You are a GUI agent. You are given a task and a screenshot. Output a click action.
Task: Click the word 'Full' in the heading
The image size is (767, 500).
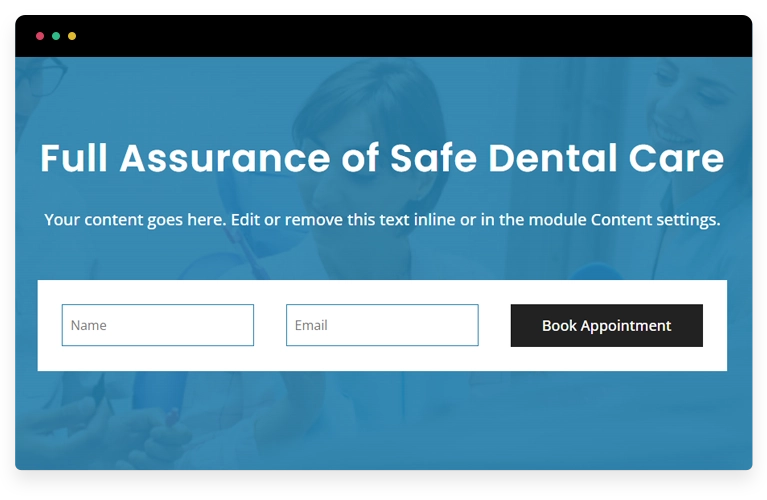pos(74,158)
